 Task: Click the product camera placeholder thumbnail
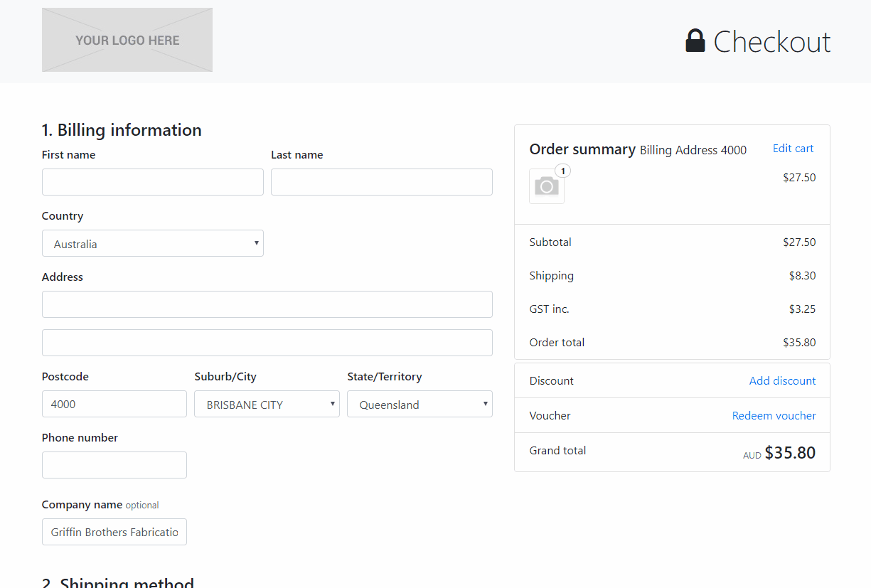546,186
